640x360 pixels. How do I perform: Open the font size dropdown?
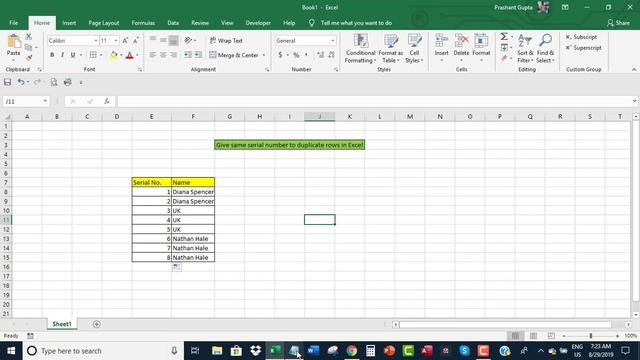click(116, 40)
